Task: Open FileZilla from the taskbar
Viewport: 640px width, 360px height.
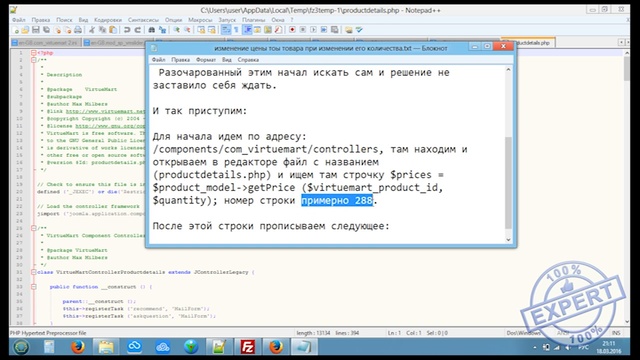Action: (247, 347)
